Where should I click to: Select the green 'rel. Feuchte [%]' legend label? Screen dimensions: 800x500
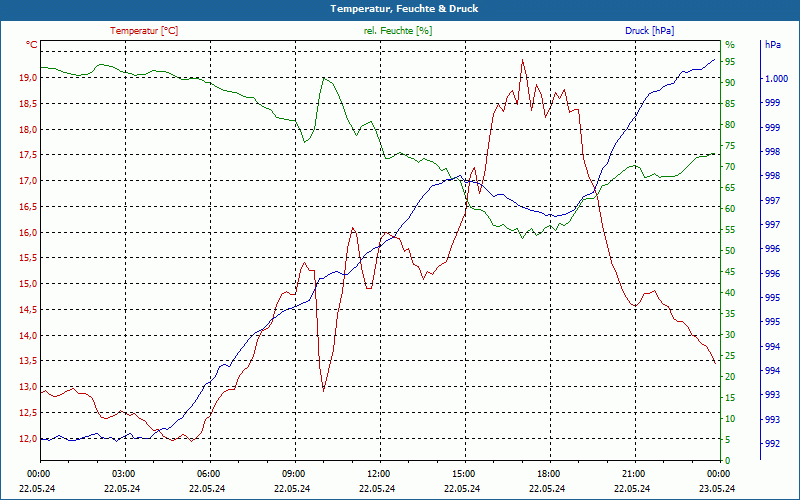(398, 31)
